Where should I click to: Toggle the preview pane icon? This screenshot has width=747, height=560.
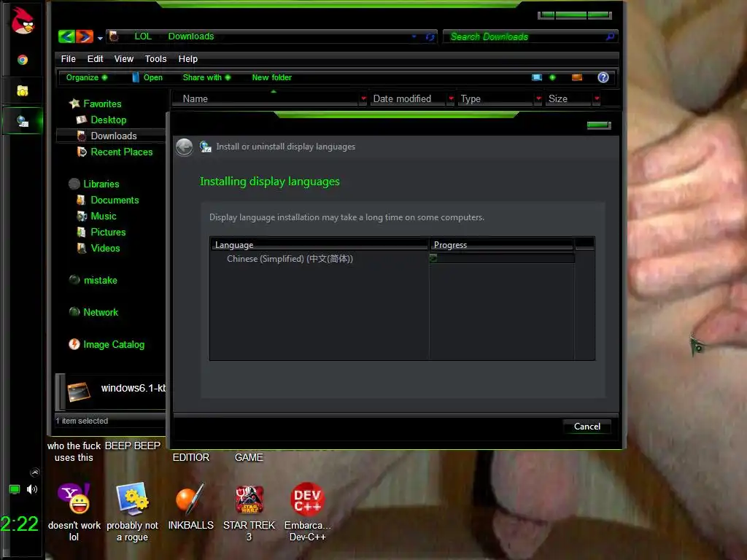[x=577, y=77]
